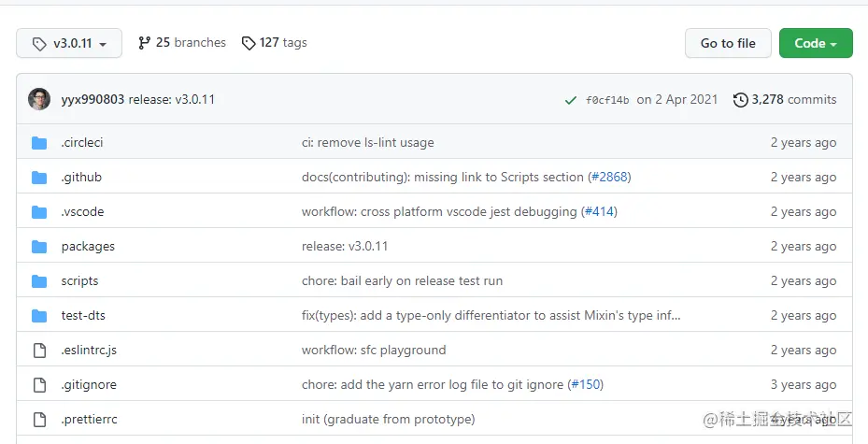Click the Go to file button
868x444 pixels.
click(x=728, y=43)
